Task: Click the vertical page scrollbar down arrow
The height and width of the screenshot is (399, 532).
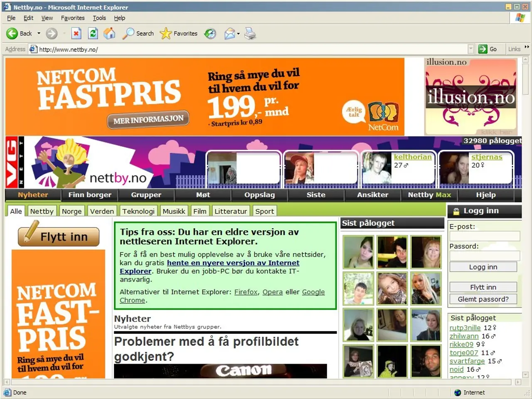Action: [x=525, y=374]
